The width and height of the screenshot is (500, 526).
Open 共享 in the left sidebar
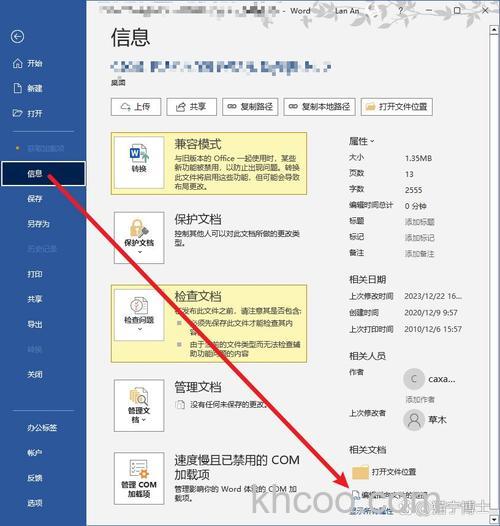(x=35, y=299)
